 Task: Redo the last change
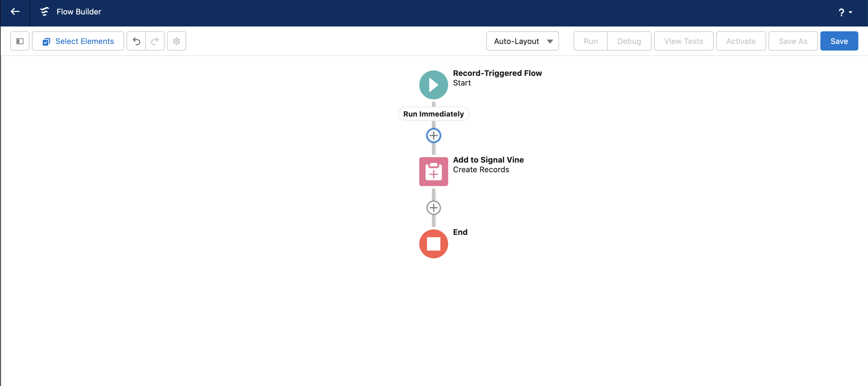click(x=155, y=41)
